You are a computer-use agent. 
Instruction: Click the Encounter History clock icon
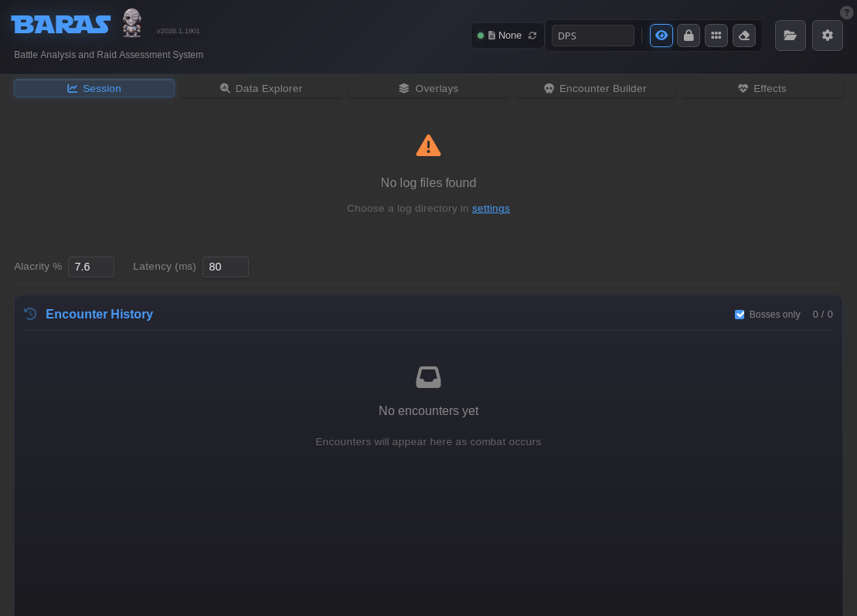point(30,314)
